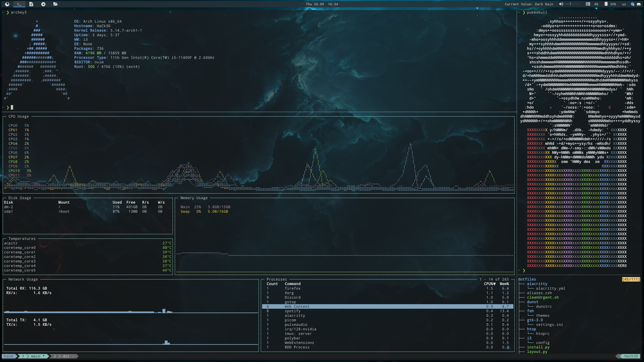Select the Discord process row

tap(388, 297)
